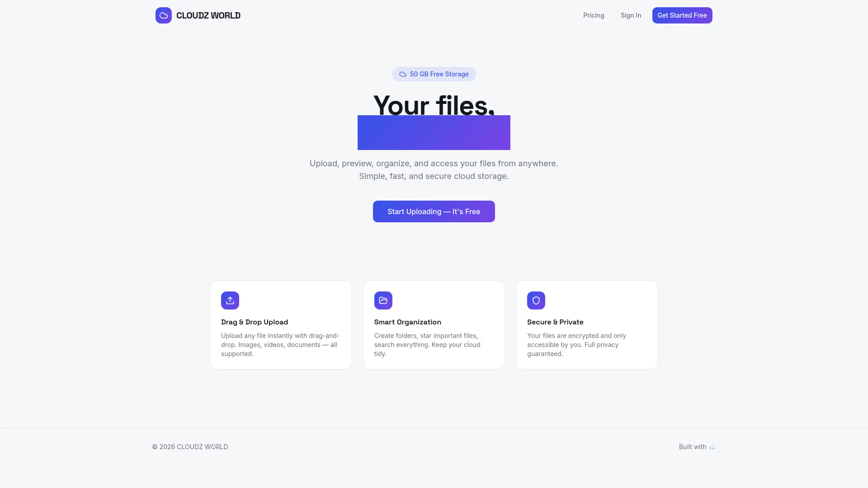Viewport: 868px width, 488px height.
Task: Click the © 2026 CLOUDZ WORLD footer text
Action: pos(190,447)
